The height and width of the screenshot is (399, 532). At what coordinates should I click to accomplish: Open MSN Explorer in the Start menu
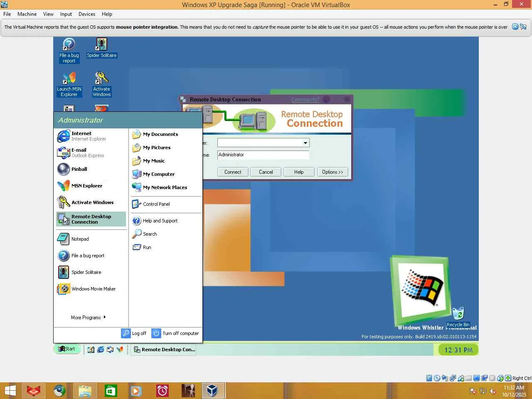click(91, 186)
